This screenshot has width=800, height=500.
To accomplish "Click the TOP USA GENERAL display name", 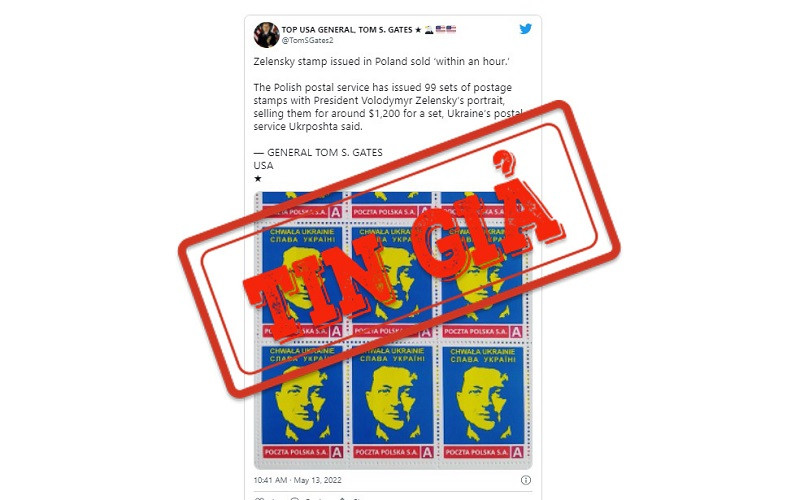I will pyautogui.click(x=347, y=30).
